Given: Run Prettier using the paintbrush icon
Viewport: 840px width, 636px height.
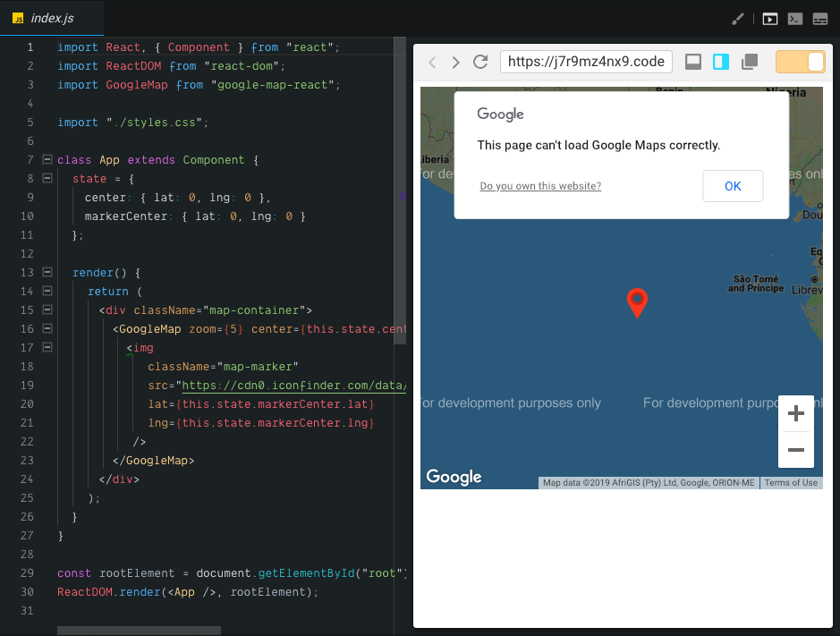Looking at the screenshot, I should [737, 18].
